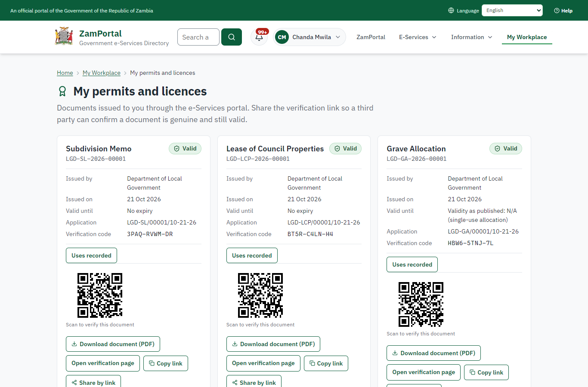This screenshot has width=588, height=387.
Task: Click Valid badge on Subdivision Memo
Action: coord(185,148)
